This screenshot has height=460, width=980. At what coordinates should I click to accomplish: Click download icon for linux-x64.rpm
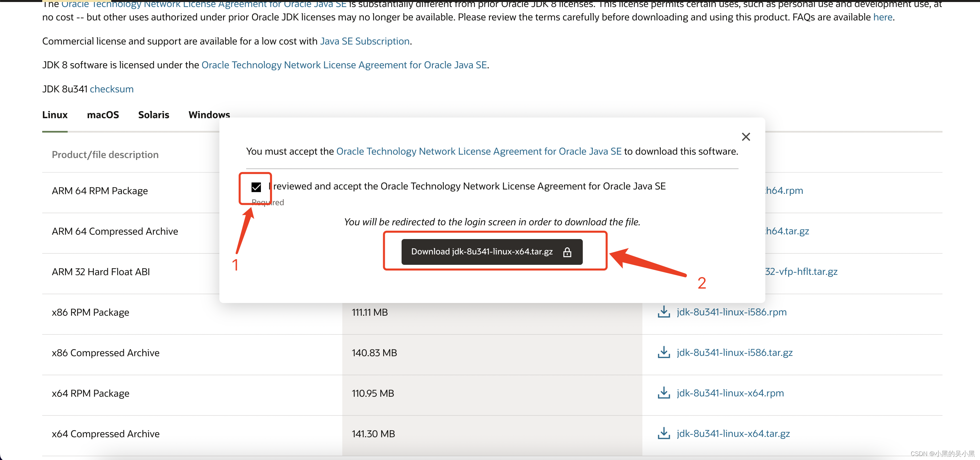(663, 393)
